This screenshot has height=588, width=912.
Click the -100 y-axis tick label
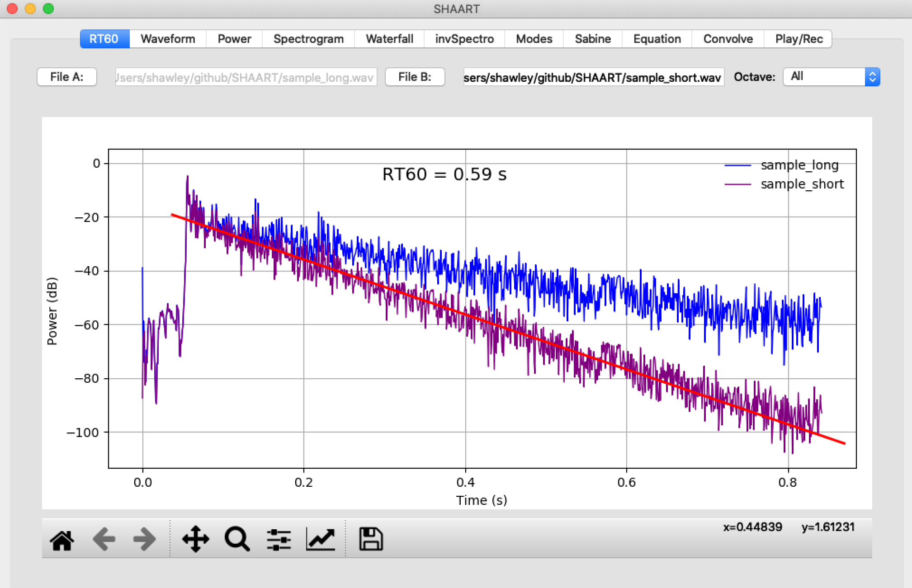pos(83,433)
